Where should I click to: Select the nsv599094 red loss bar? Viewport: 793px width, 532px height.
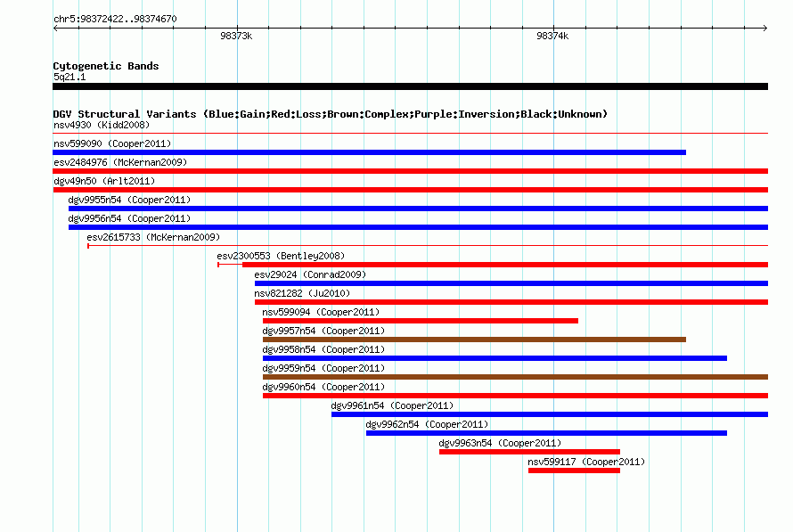tap(421, 321)
